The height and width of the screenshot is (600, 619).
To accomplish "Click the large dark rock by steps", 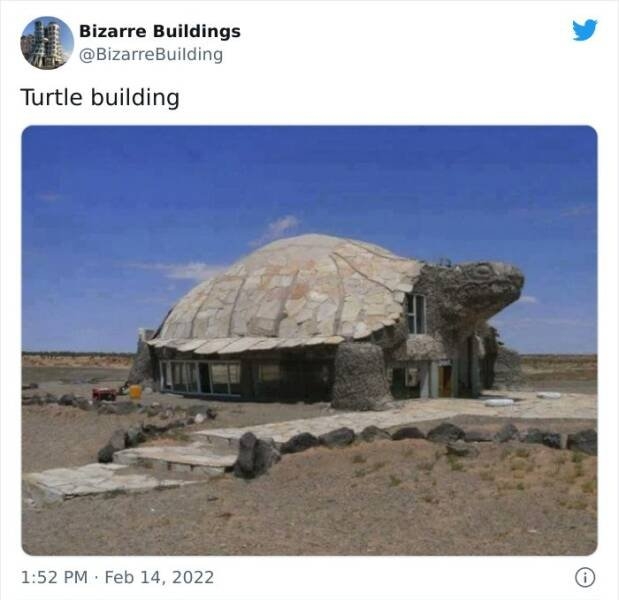I will pyautogui.click(x=255, y=455).
